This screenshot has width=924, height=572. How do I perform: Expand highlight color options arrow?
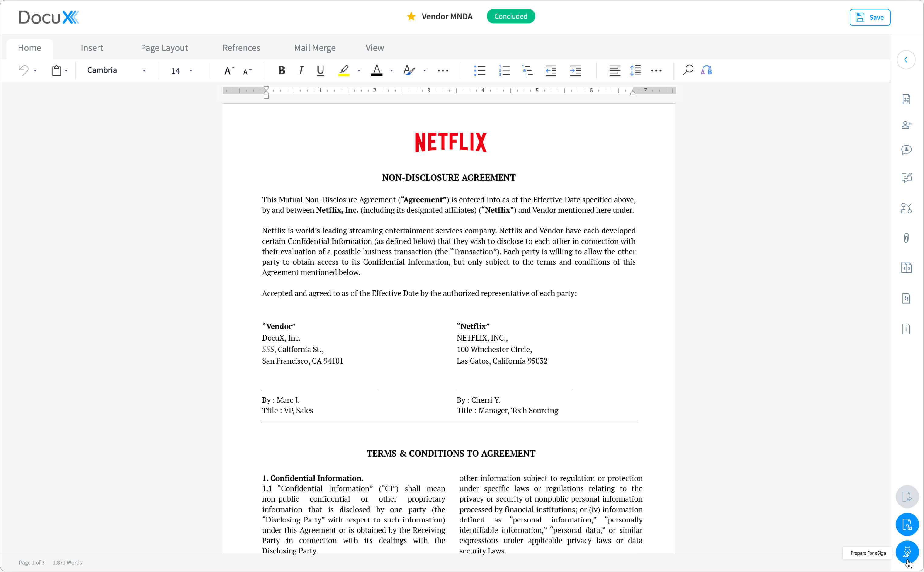[359, 71]
